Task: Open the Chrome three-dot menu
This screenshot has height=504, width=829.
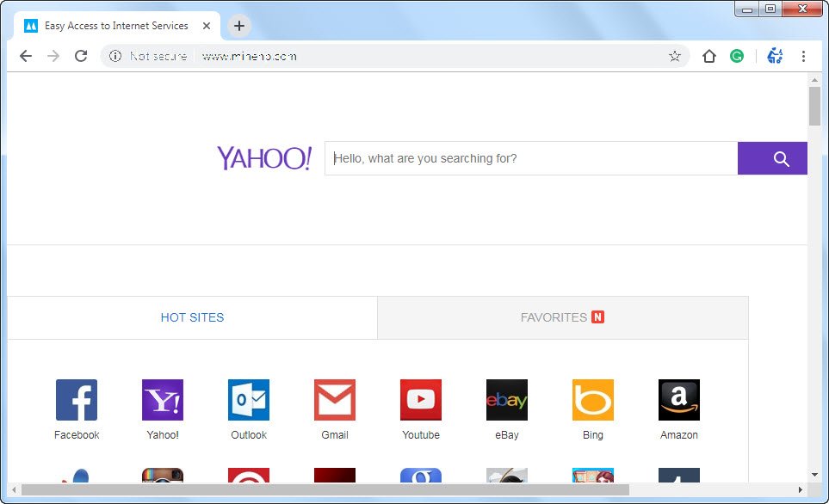Action: tap(804, 56)
